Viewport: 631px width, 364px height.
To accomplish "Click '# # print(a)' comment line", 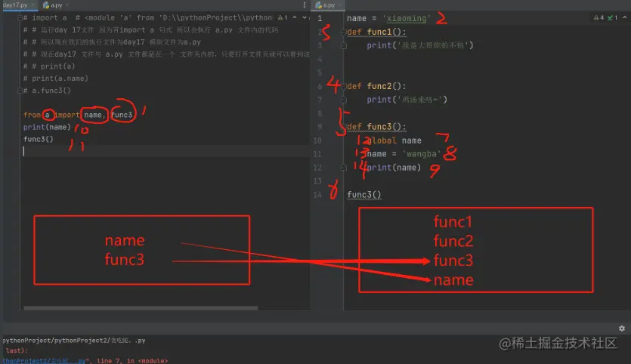I will point(49,66).
